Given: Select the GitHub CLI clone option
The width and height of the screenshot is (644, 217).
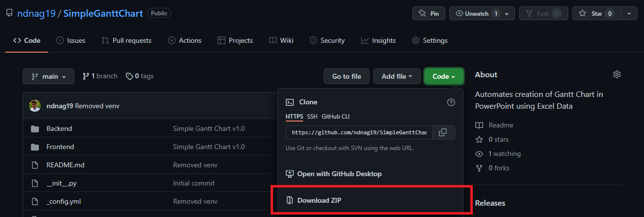Looking at the screenshot, I should click(x=336, y=117).
